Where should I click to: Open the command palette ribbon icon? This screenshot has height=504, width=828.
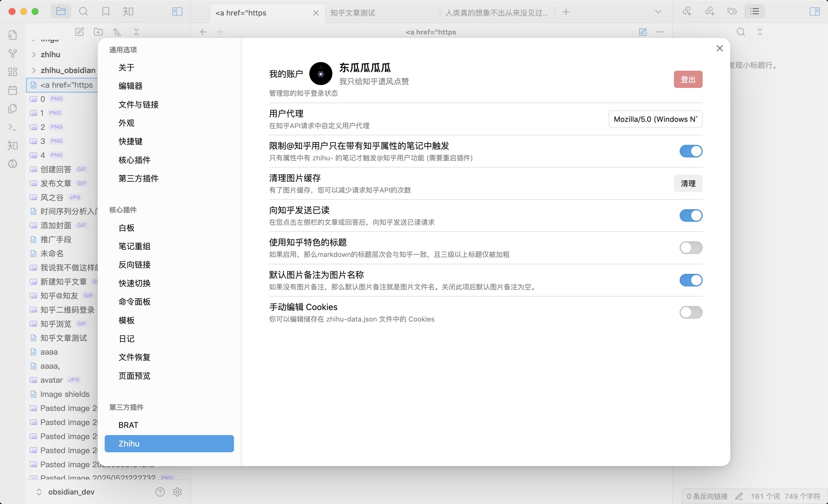click(x=12, y=127)
